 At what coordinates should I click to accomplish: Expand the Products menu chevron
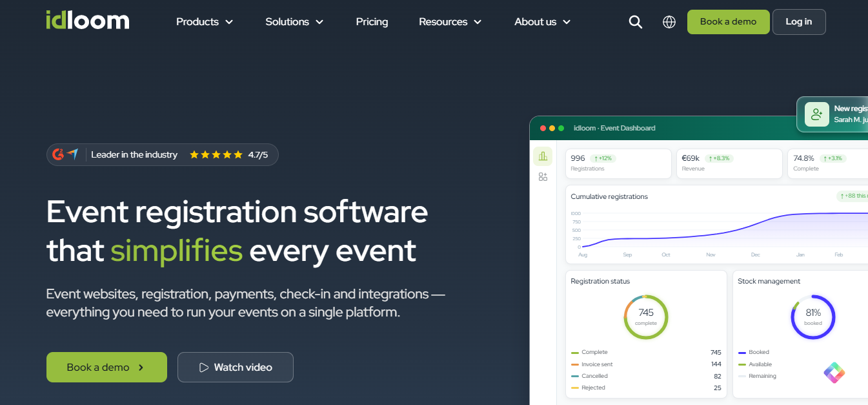[229, 22]
